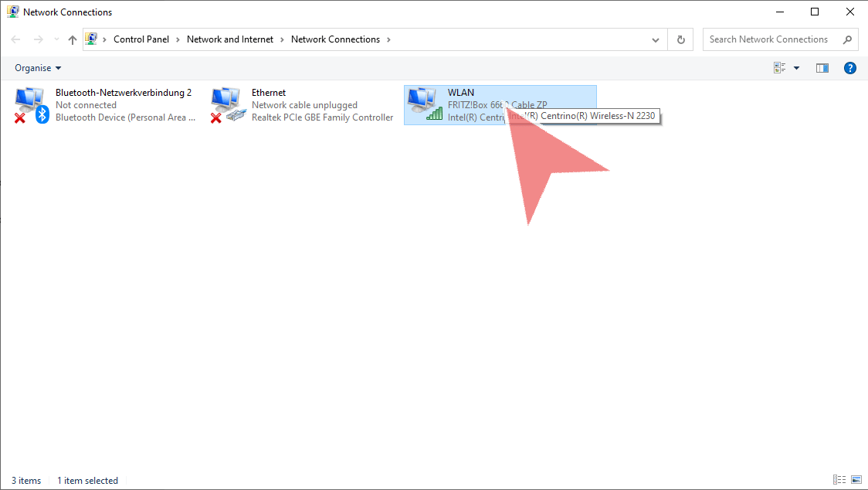Go to Network and Internet breadcrumb
Viewport: 868px width, 490px height.
230,39
